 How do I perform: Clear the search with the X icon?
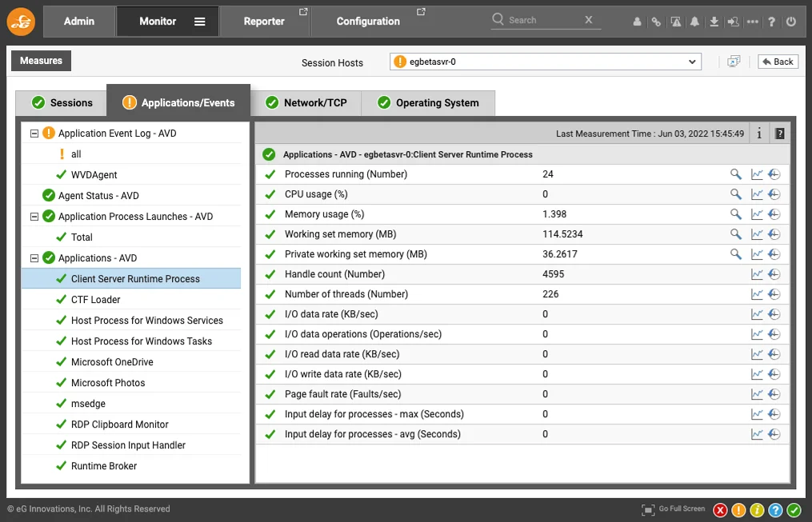click(x=588, y=20)
